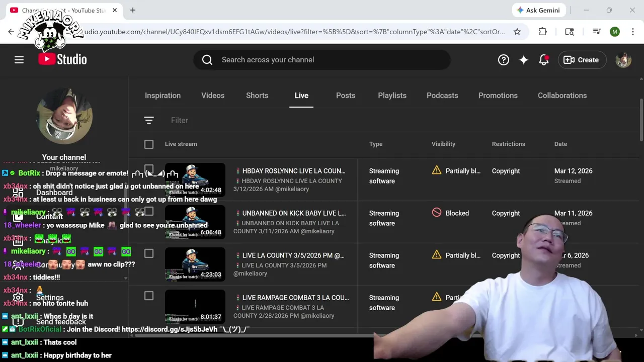Open the Podcasts tab

coord(442,96)
